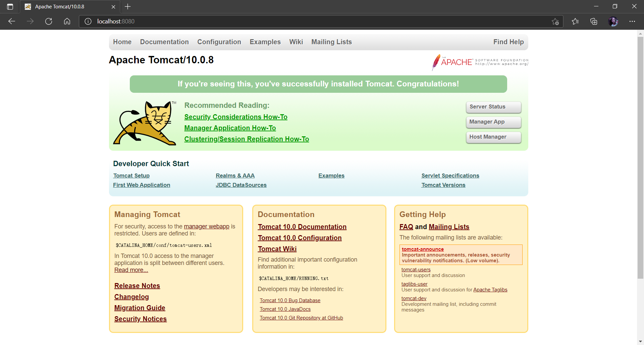The height and width of the screenshot is (345, 644).
Task: Open the JDBC DataSources link
Action: coord(241,185)
